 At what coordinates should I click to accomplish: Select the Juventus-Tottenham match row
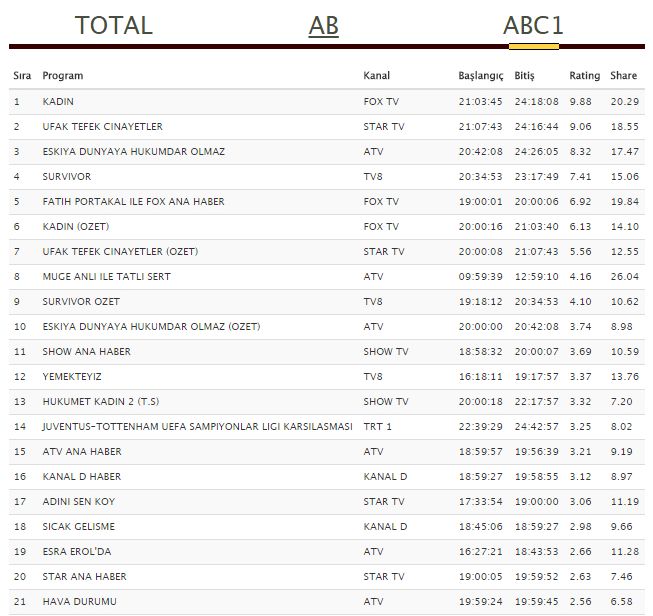(x=197, y=427)
